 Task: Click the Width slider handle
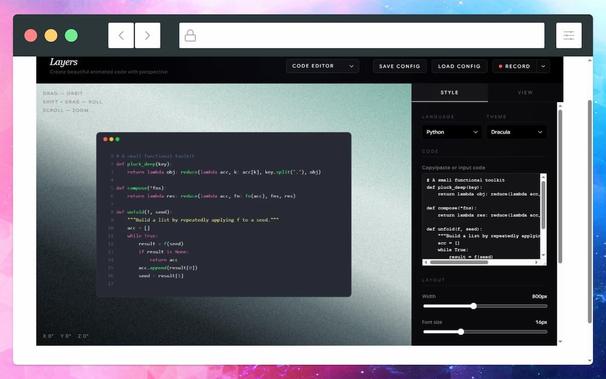click(x=473, y=306)
